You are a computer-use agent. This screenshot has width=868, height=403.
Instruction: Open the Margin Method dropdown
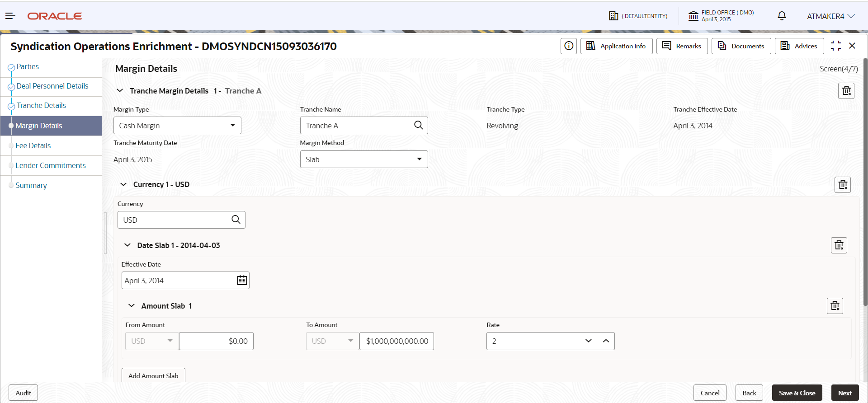click(x=364, y=159)
